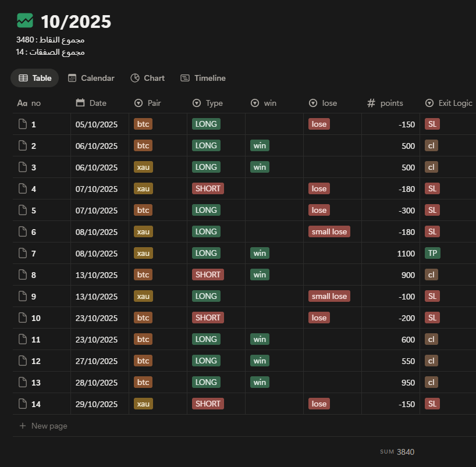Select the green TP tag in row 7
Viewport: 476px width, 467px height.
(x=432, y=253)
